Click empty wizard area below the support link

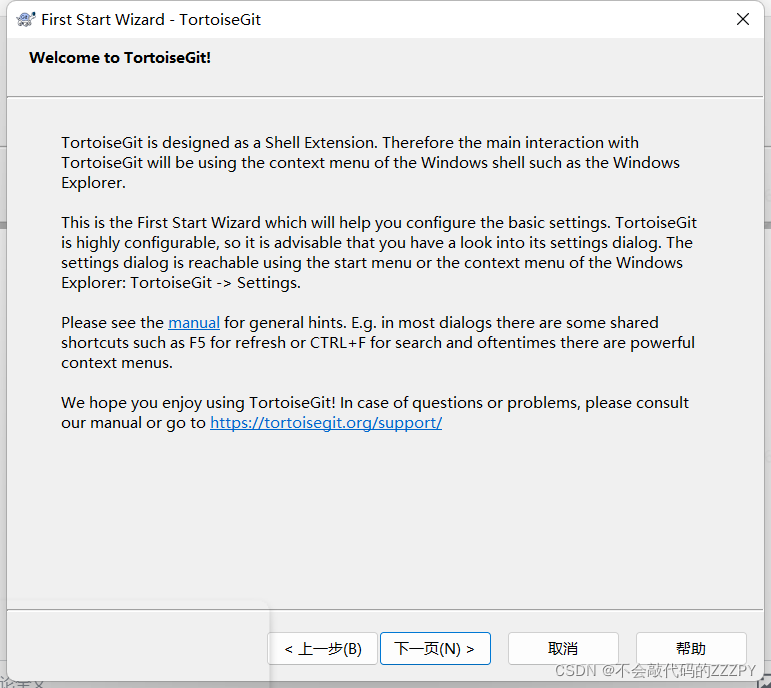coord(384,516)
